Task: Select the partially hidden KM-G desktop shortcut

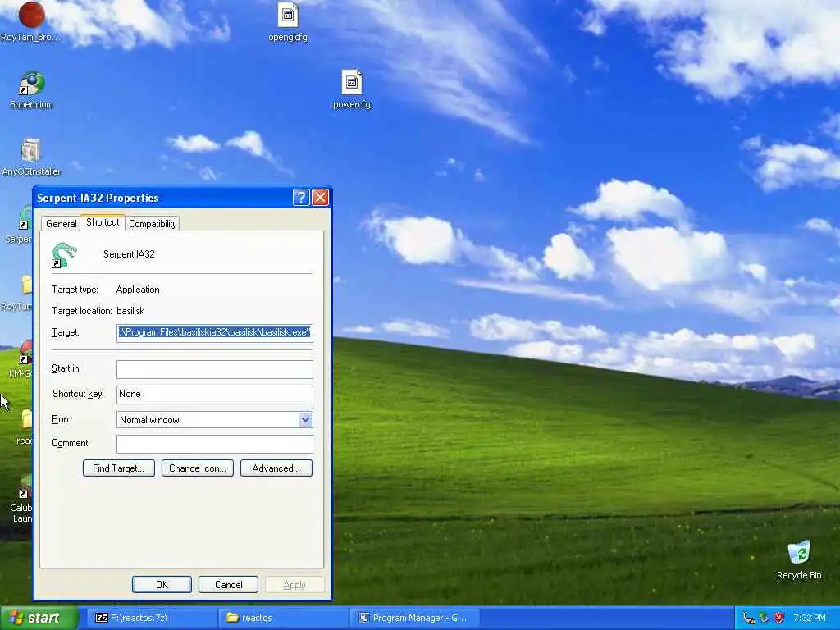Action: click(22, 358)
